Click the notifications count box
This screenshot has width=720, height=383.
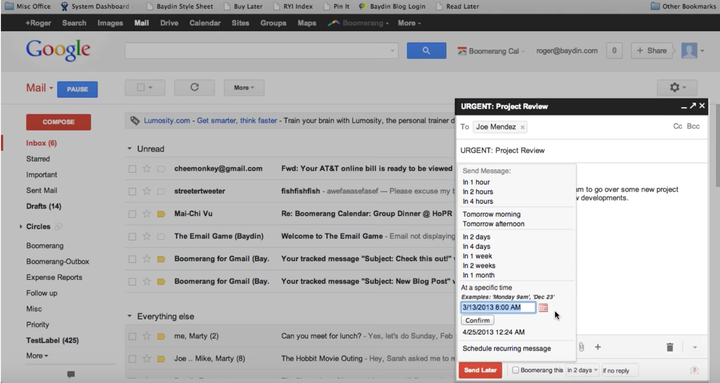pos(614,51)
